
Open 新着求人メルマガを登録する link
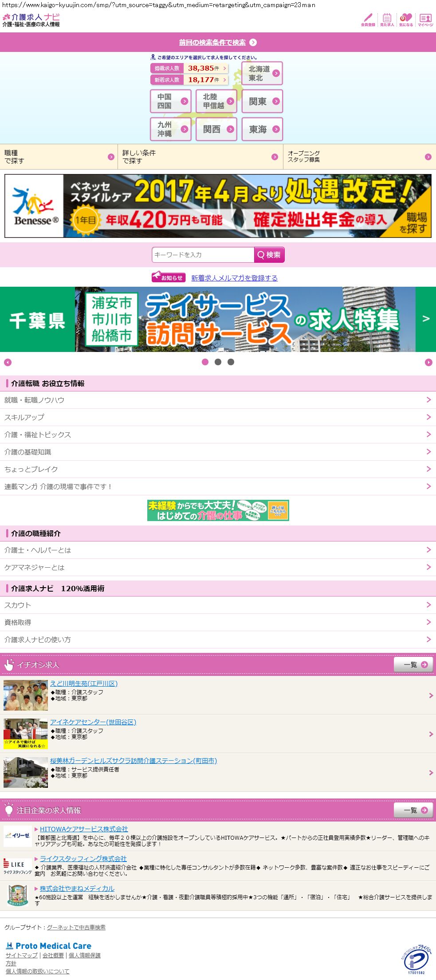point(234,278)
